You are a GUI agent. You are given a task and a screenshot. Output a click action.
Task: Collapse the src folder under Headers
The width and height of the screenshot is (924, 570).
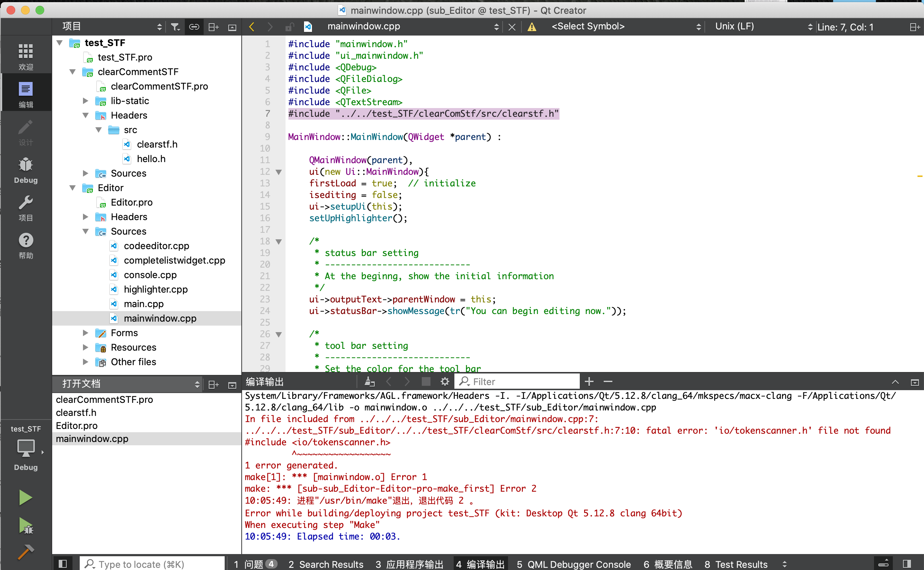pos(99,130)
